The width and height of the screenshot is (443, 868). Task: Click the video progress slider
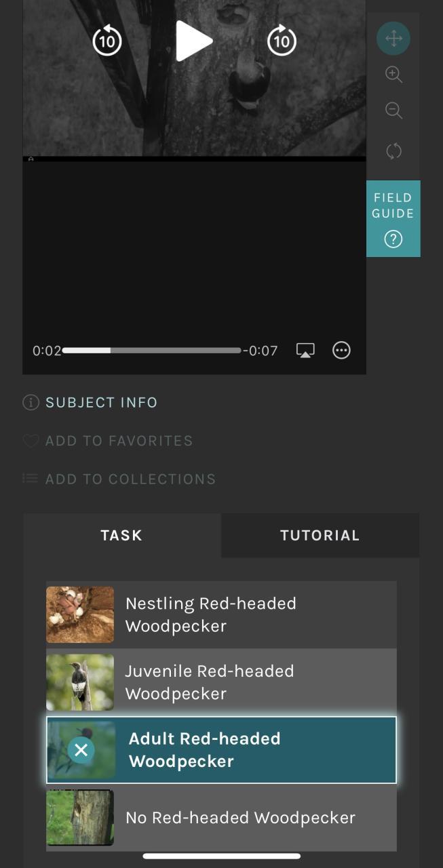point(151,351)
